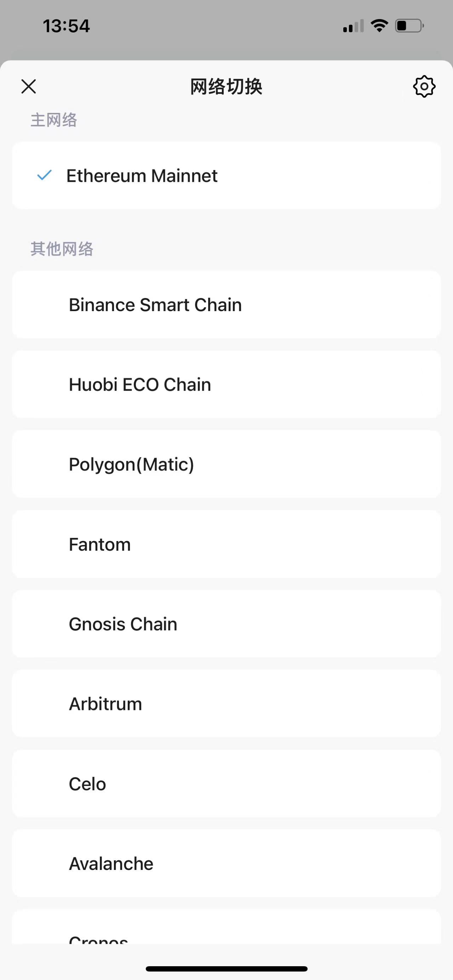
Task: Tap the 主网络 section header
Action: [x=54, y=120]
